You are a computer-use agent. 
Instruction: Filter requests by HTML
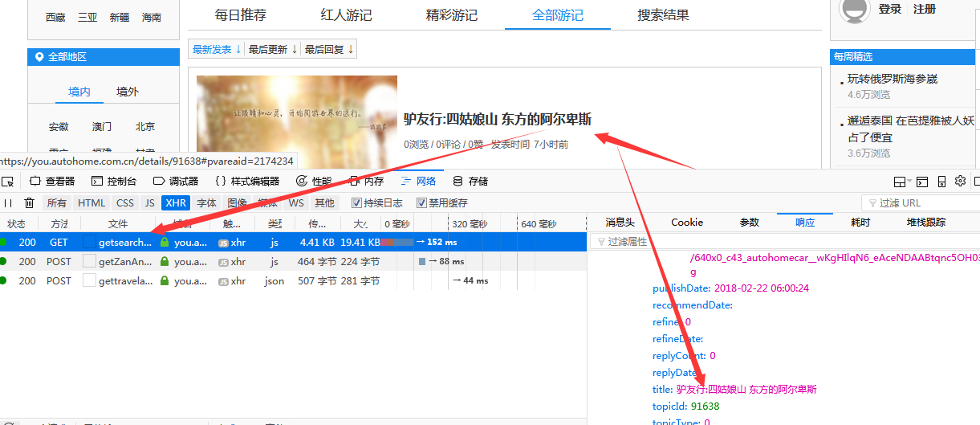tap(91, 203)
